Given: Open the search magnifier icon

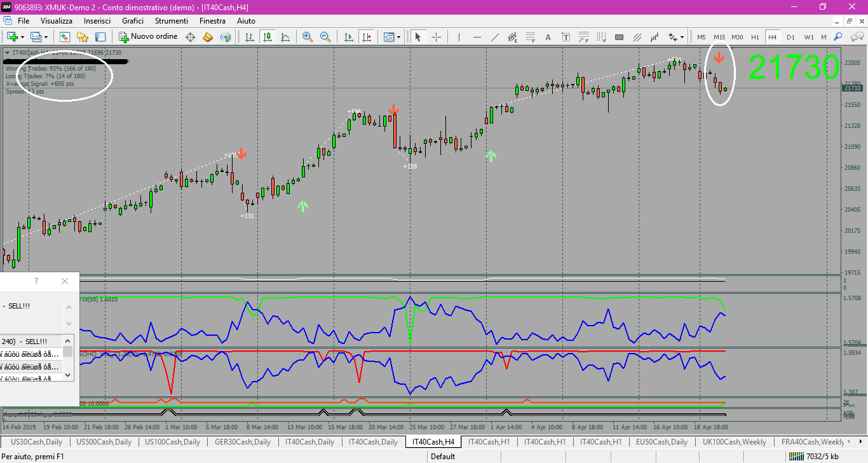Looking at the screenshot, I should (838, 37).
